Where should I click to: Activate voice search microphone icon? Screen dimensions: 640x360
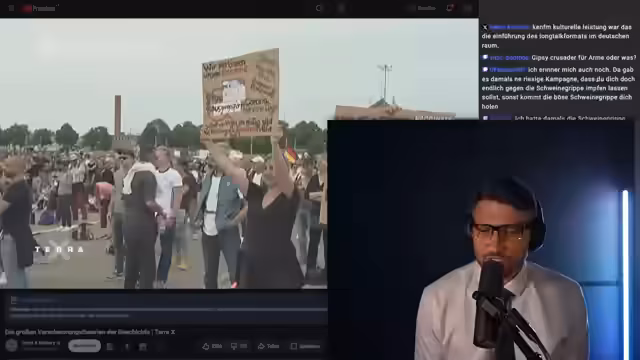(342, 8)
